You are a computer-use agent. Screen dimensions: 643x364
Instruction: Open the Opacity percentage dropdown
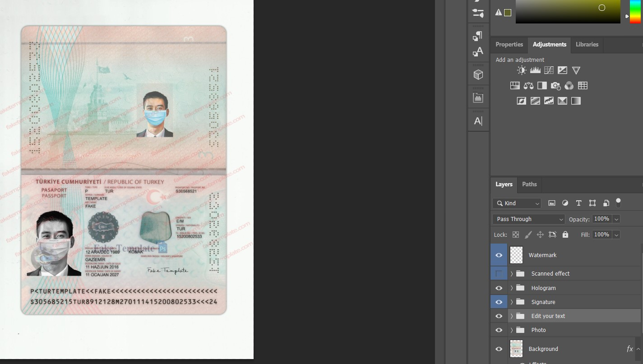[616, 219]
